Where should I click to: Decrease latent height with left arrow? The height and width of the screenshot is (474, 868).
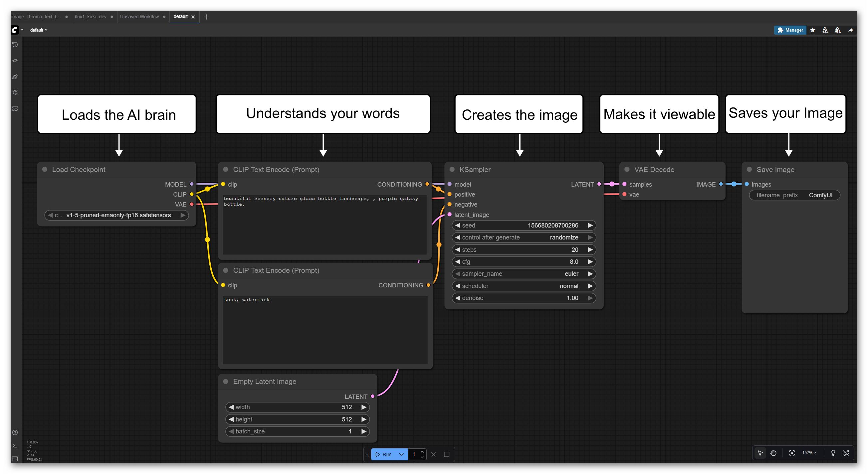pos(231,419)
